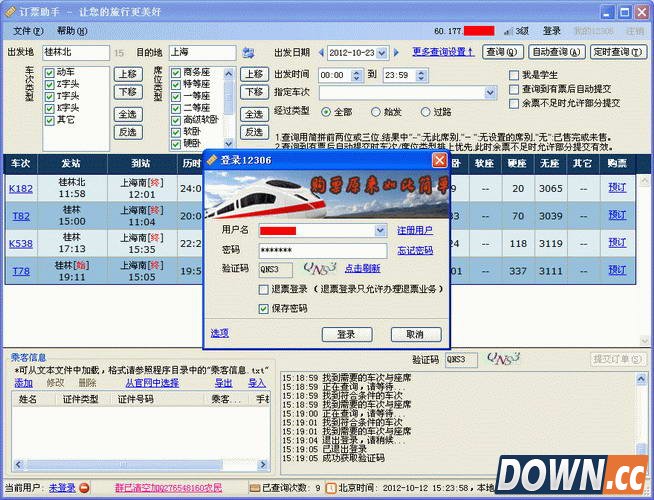The width and height of the screenshot is (654, 500).
Task: Click train type 上移 button
Action: pos(128,74)
